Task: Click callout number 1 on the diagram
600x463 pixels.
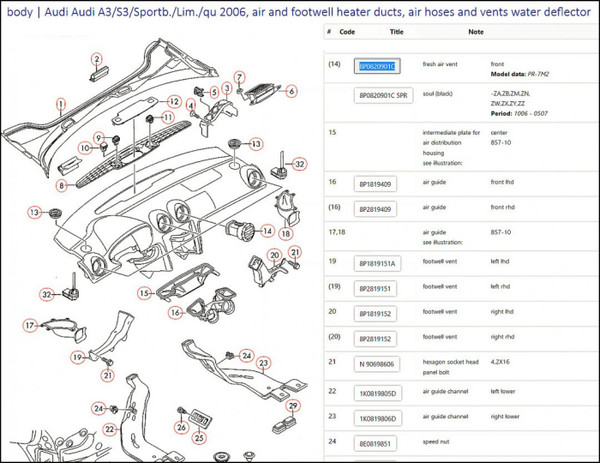Action: (x=60, y=102)
